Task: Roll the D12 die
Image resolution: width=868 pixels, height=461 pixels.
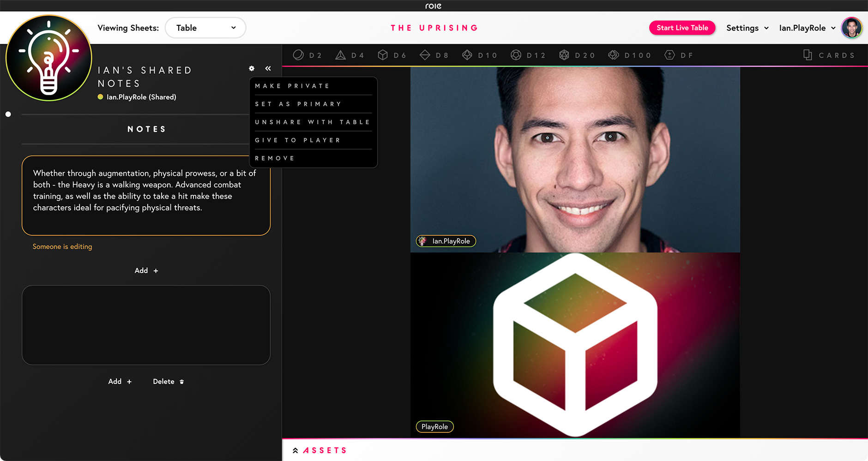Action: (x=528, y=55)
